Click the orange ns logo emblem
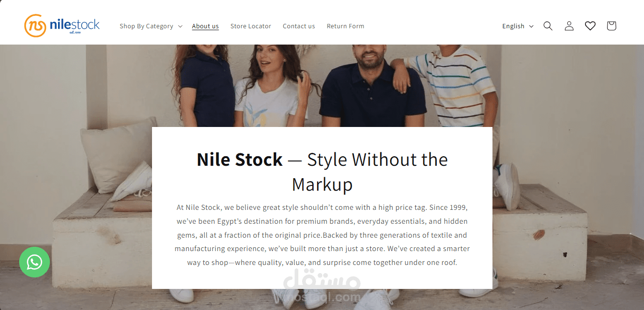The height and width of the screenshot is (310, 644). pyautogui.click(x=35, y=25)
